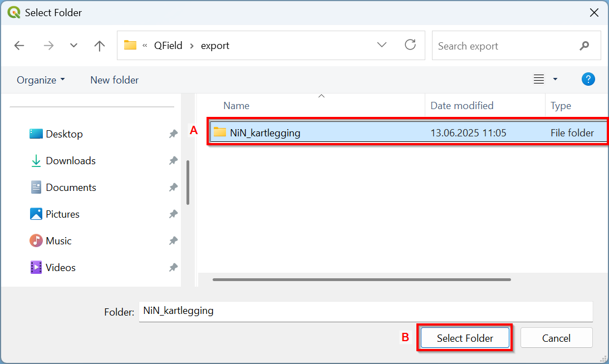This screenshot has height=364, width=609.
Task: Go up one folder level
Action: [x=100, y=46]
